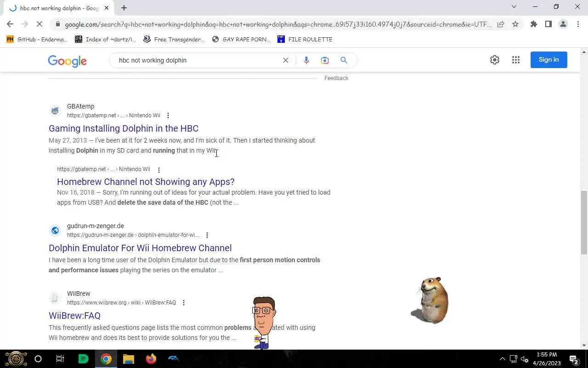The image size is (588, 368).
Task: Open the Windows Start button
Action: tap(16, 359)
